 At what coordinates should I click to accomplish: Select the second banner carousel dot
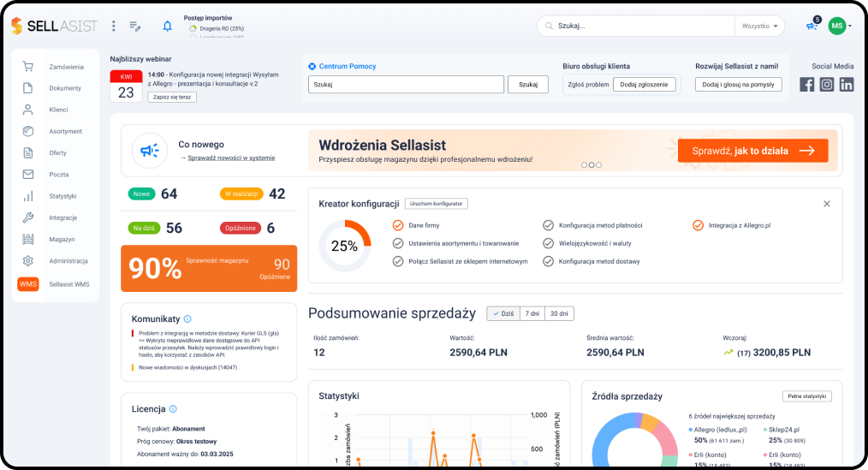pyautogui.click(x=592, y=165)
